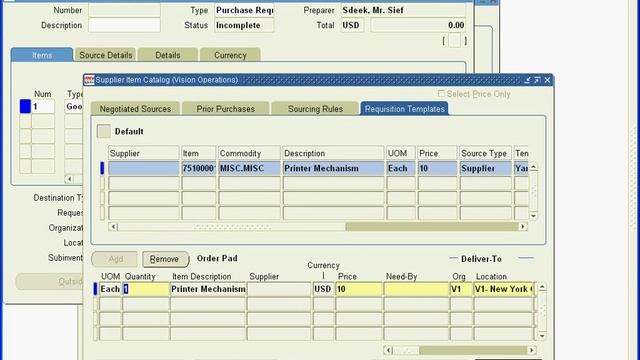Click the catalog row record indicator
The height and width of the screenshot is (360, 640).
pyautogui.click(x=102, y=168)
